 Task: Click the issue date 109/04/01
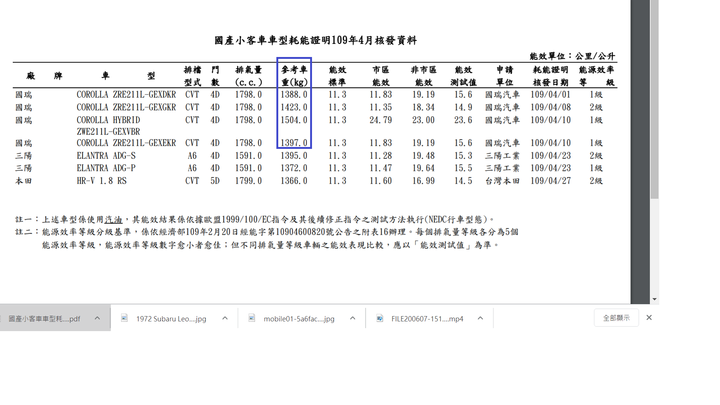(551, 95)
